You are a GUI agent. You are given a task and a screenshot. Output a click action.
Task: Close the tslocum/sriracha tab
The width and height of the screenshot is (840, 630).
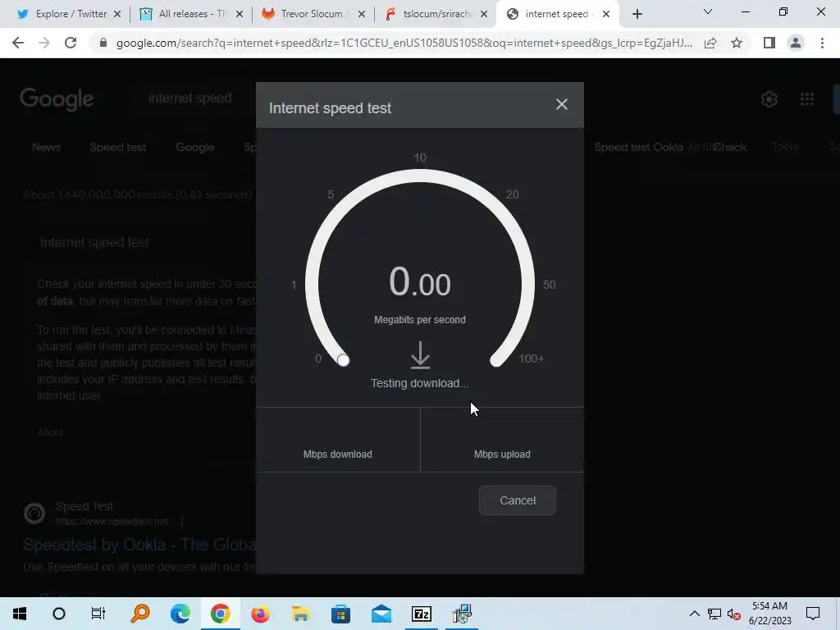click(x=484, y=14)
